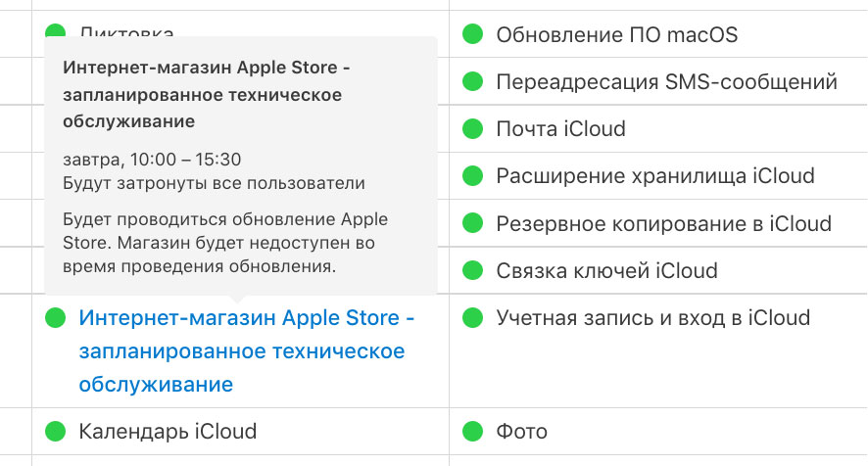Click the Связка ключей iCloud status dot
Image resolution: width=868 pixels, height=466 pixels.
click(472, 270)
